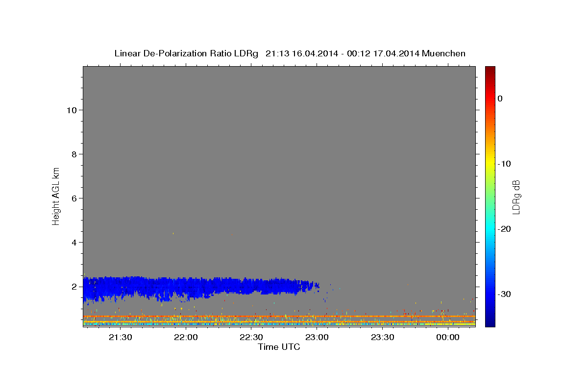Click the Time UTC axis title
This screenshot has height=392, width=588.
point(279,347)
